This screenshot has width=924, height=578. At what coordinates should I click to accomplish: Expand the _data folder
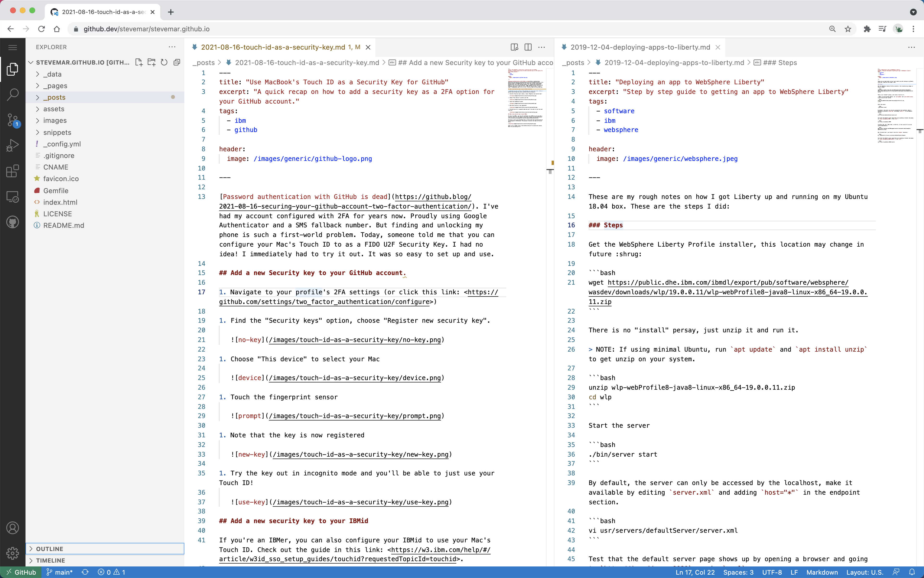click(x=105, y=74)
